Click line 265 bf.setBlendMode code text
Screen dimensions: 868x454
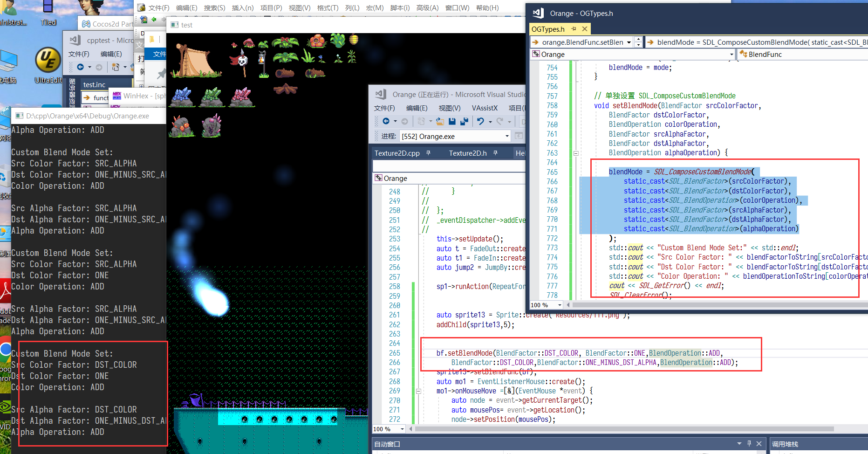coord(580,353)
